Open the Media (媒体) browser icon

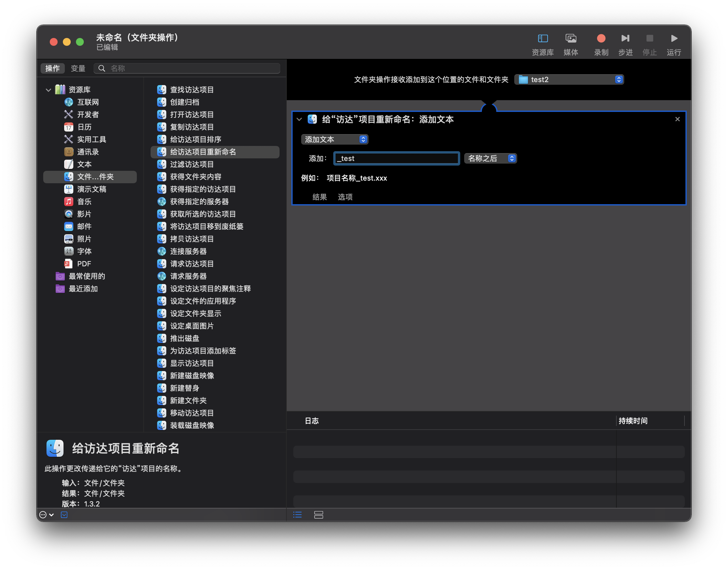(x=571, y=39)
